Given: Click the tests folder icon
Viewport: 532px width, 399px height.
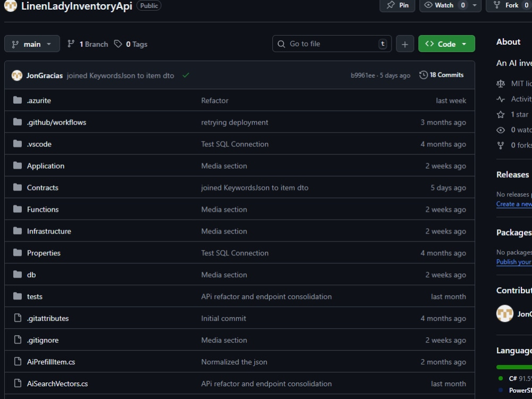Looking at the screenshot, I should pos(18,296).
